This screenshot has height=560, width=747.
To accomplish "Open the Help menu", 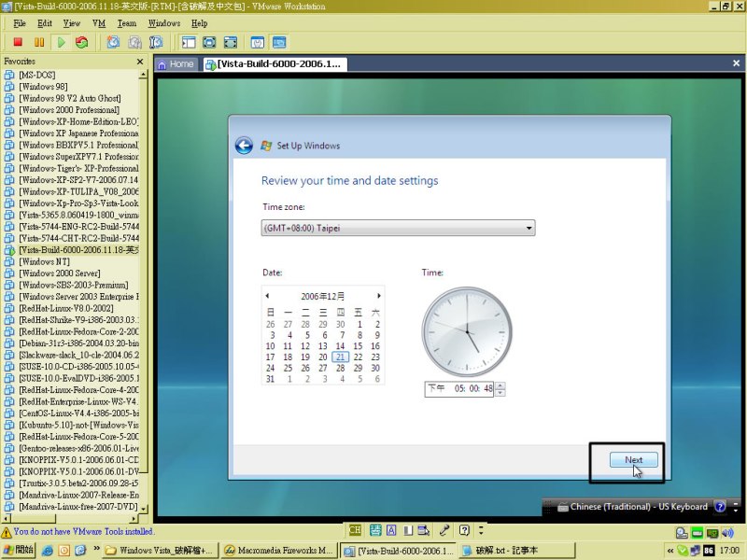I will (x=199, y=23).
